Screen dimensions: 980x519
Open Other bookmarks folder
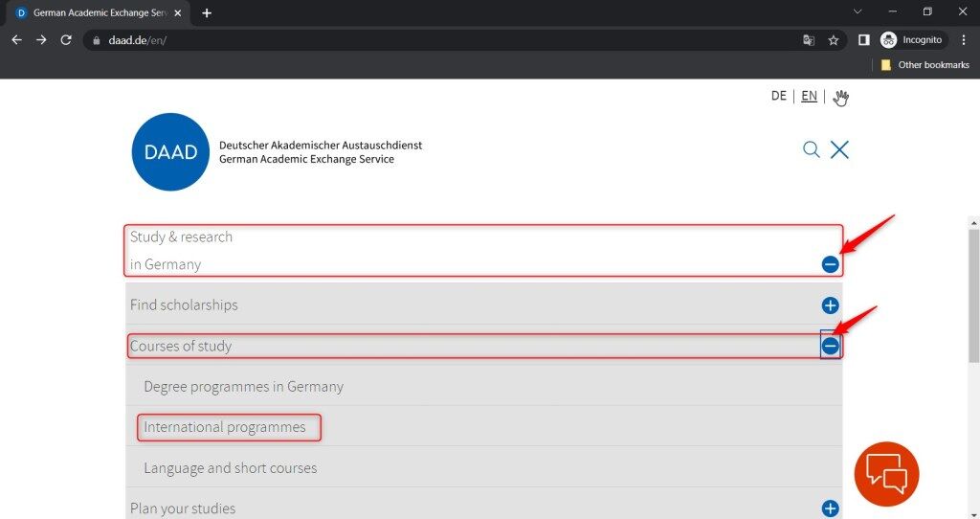(924, 65)
